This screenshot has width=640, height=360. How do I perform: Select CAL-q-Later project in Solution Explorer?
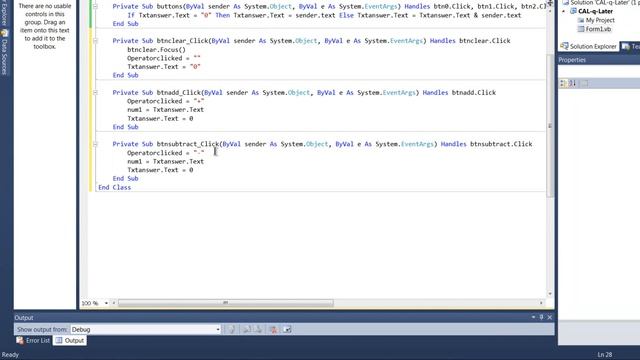pyautogui.click(x=595, y=11)
